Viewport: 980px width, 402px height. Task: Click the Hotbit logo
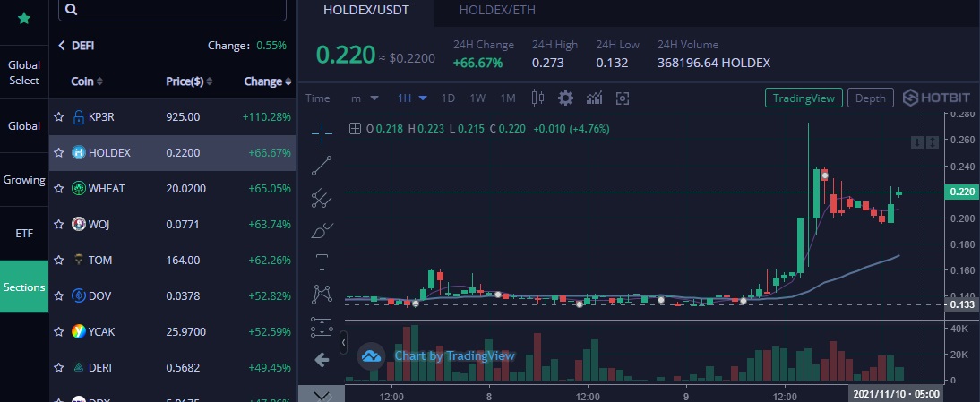(x=936, y=98)
